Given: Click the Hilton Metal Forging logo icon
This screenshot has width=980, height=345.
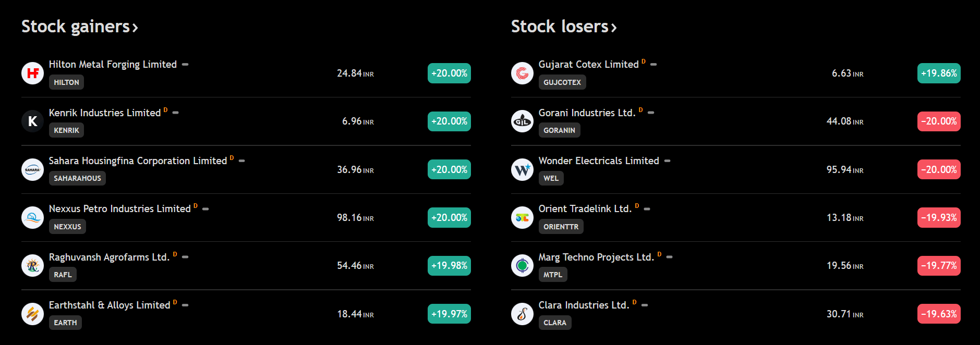Looking at the screenshot, I should pos(32,73).
